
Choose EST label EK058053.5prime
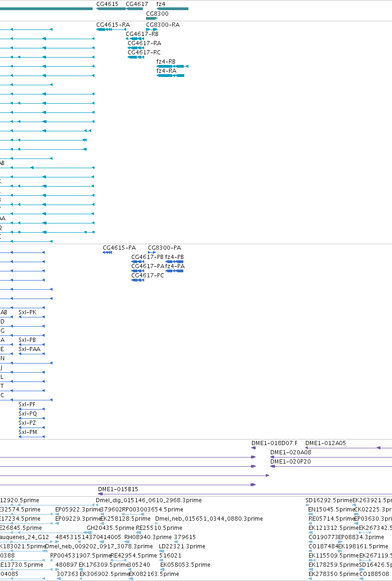coord(185,565)
